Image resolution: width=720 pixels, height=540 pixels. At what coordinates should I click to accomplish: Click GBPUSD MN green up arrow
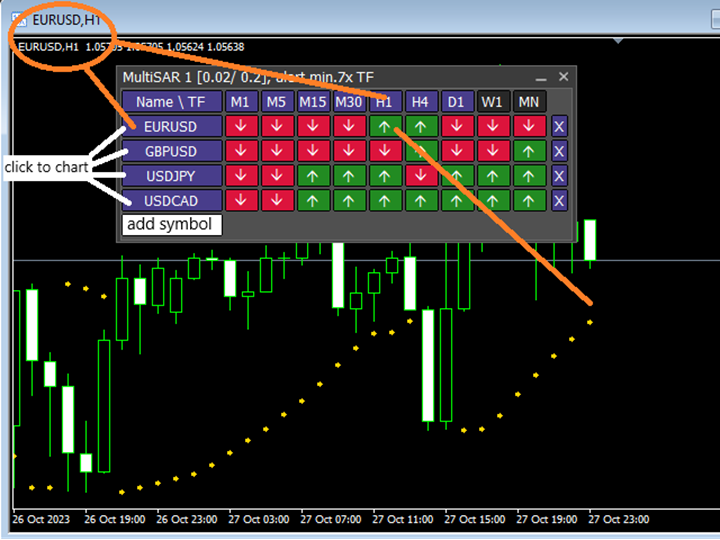[530, 151]
